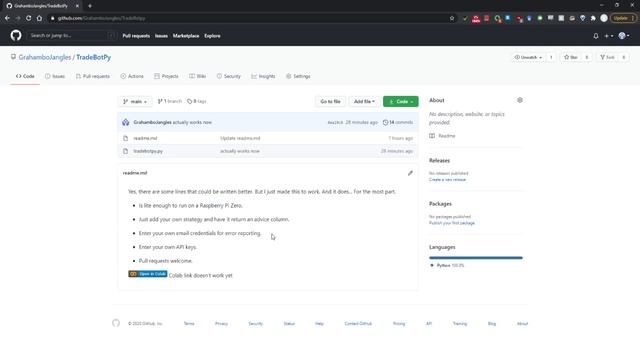
Task: Click the footer GitHub logo
Action: tap(116, 323)
